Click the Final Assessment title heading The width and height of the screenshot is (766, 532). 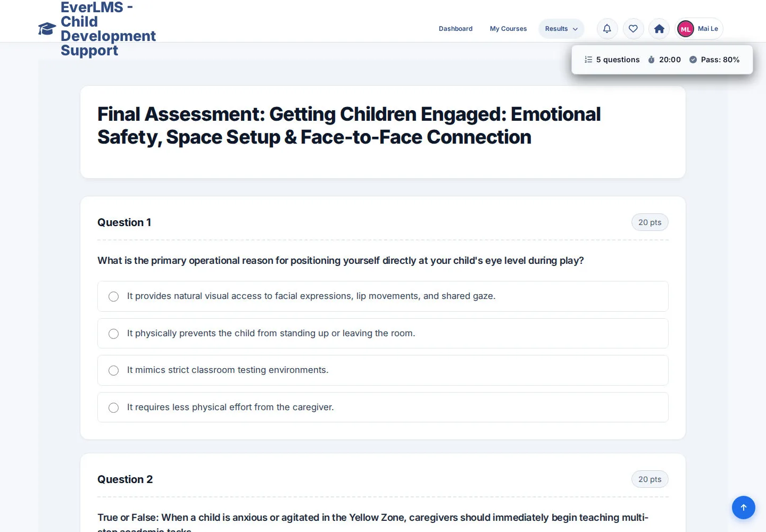click(349, 126)
